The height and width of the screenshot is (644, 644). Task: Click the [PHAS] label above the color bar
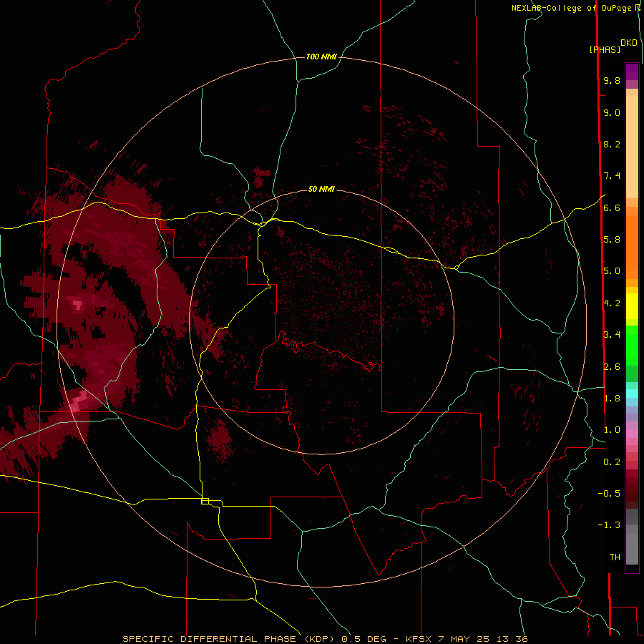click(605, 49)
